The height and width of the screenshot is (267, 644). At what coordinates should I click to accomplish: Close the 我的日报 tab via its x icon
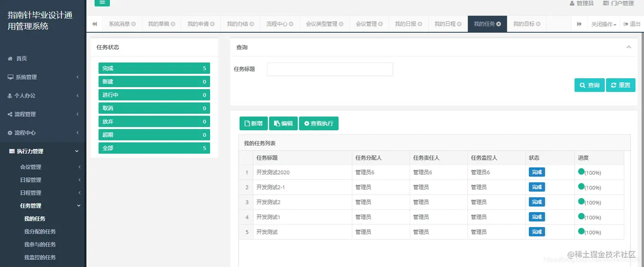[x=420, y=24]
